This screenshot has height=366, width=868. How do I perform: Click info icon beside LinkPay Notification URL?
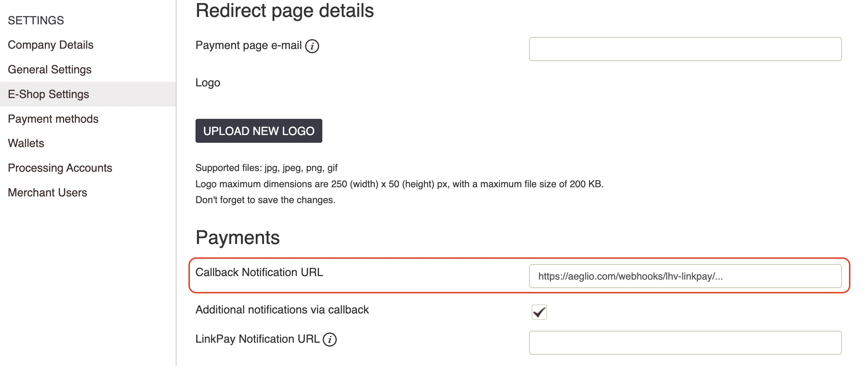330,340
